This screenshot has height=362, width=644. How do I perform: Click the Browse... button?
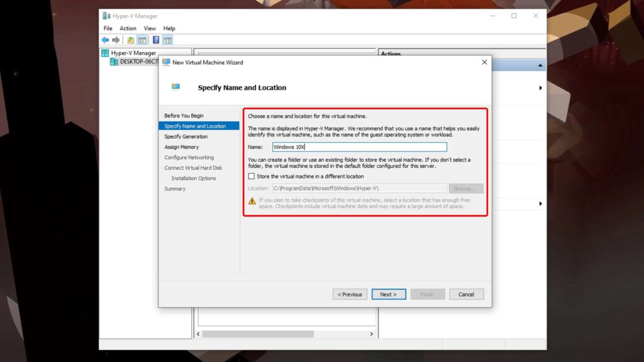click(466, 189)
